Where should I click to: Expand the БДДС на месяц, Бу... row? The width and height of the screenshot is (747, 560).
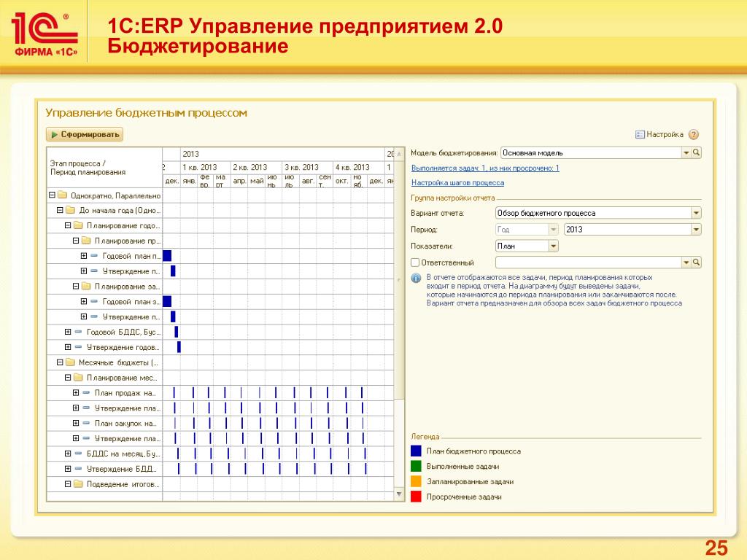point(68,454)
